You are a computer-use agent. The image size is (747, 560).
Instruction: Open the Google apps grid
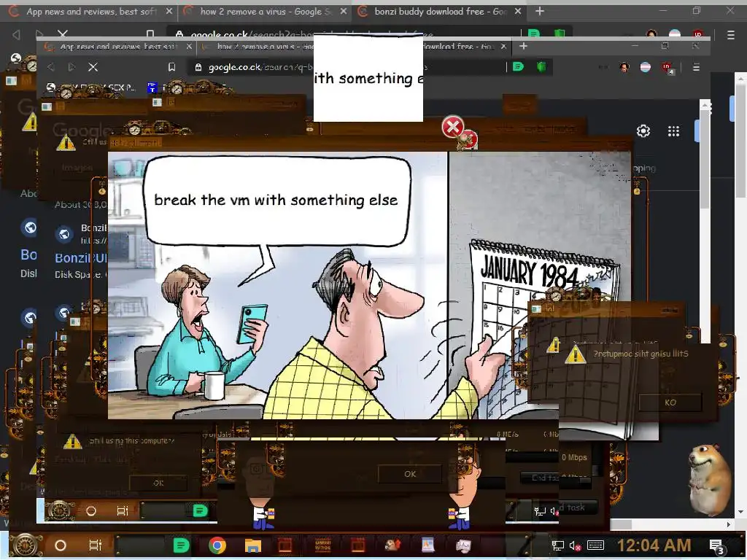(x=673, y=131)
